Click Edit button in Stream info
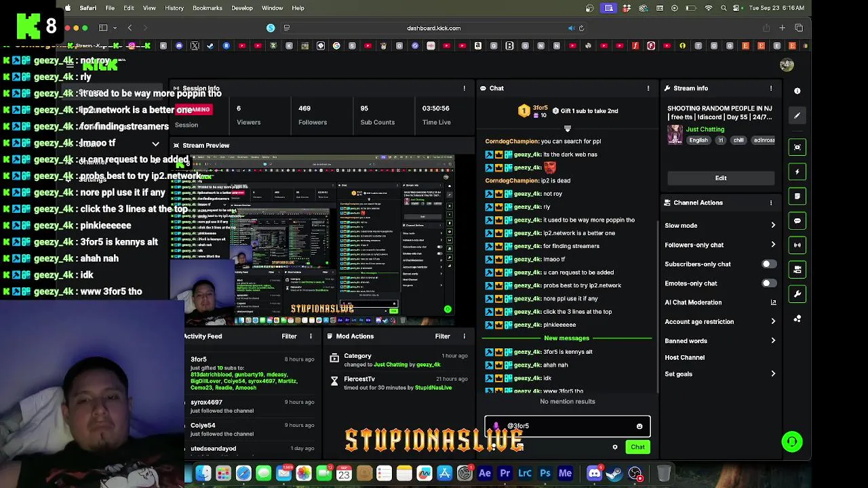868x488 pixels. click(x=721, y=178)
